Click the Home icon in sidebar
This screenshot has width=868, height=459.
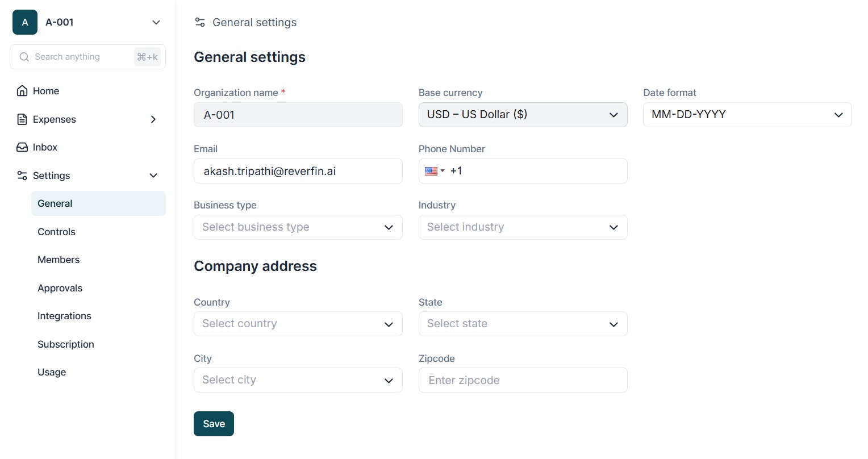coord(22,91)
